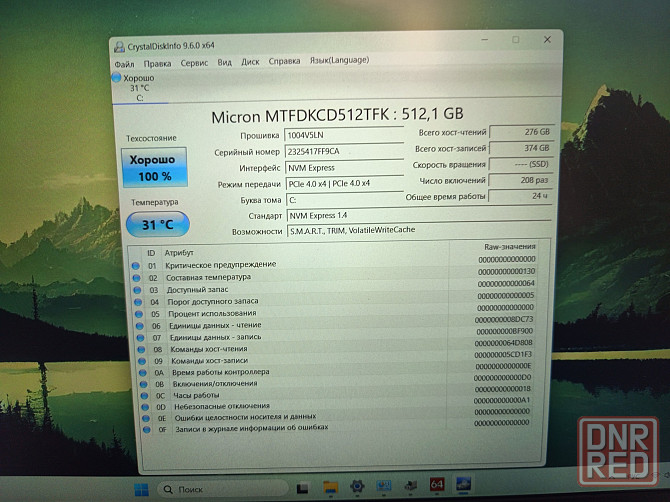Select the Команды хост-чтения attribute text

click(209, 349)
